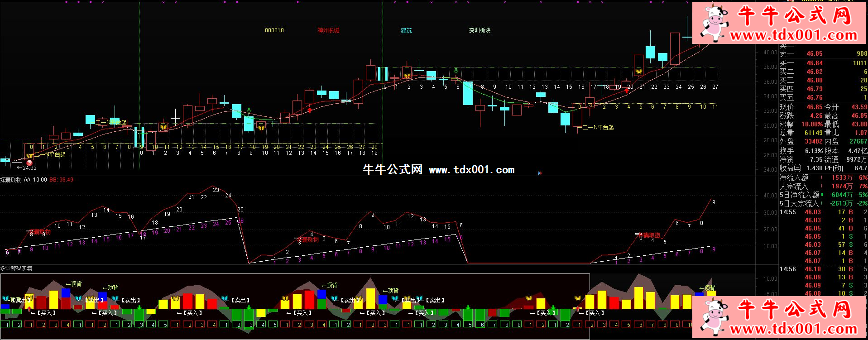Click the rightmost butterfly marker on candlestick chart
868x340 pixels.
[x=639, y=72]
